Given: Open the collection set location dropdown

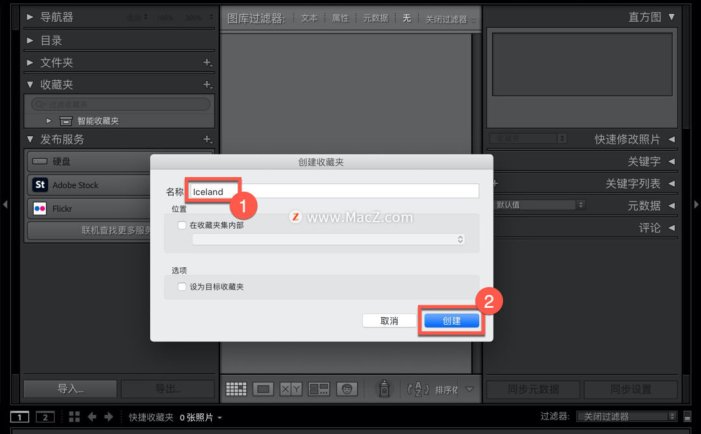Looking at the screenshot, I should click(329, 239).
